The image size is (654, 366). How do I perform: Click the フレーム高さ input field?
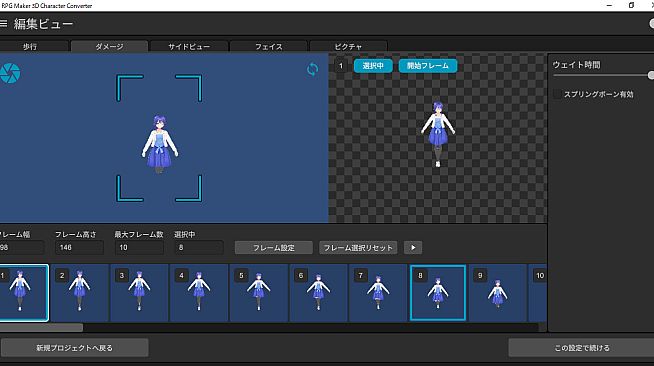tap(79, 248)
